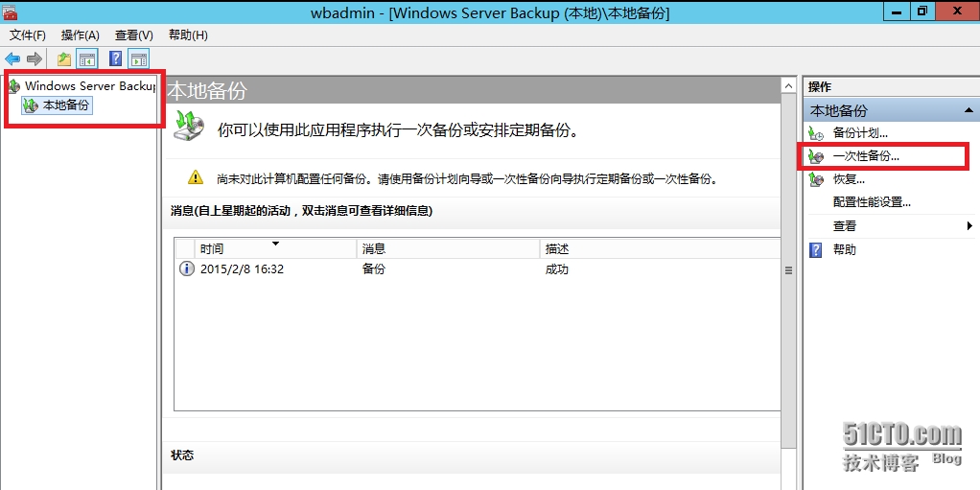This screenshot has width=980, height=490.
Task: Open the 操作(A) menu
Action: coord(80,35)
